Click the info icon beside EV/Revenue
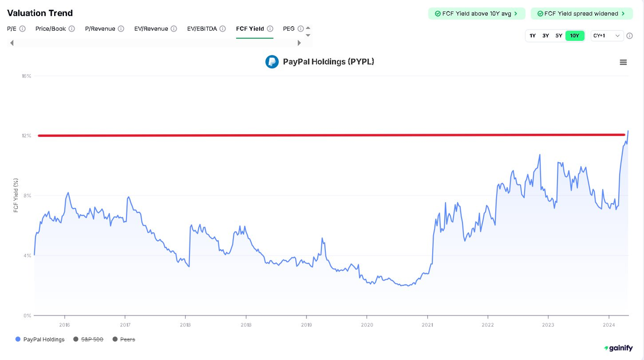The width and height of the screenshot is (644, 360). pyautogui.click(x=174, y=29)
